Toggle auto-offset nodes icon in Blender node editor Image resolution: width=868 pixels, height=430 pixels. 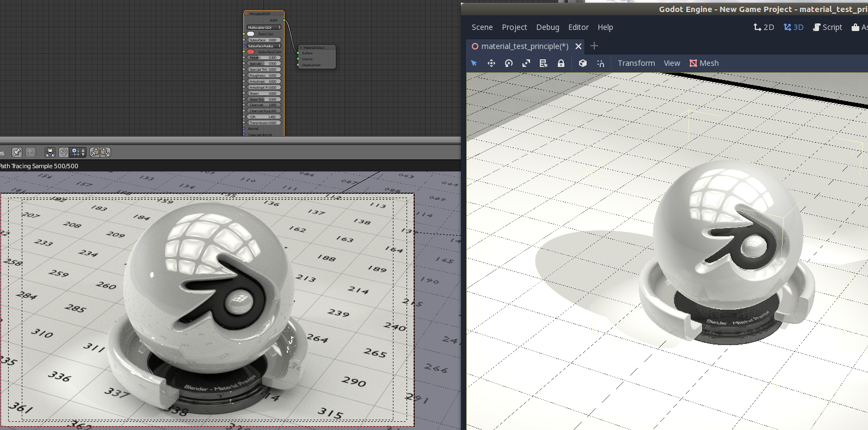(50, 152)
